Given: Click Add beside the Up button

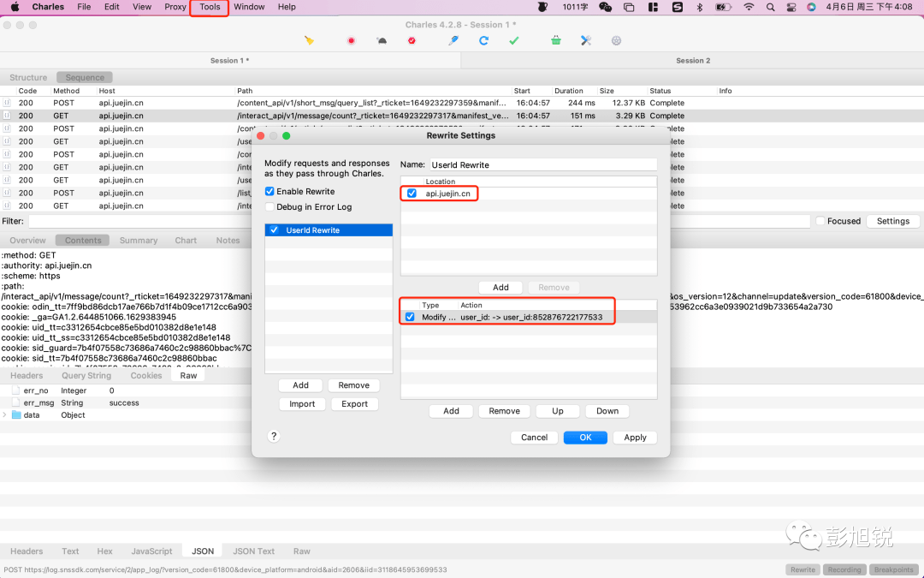Looking at the screenshot, I should coord(452,411).
